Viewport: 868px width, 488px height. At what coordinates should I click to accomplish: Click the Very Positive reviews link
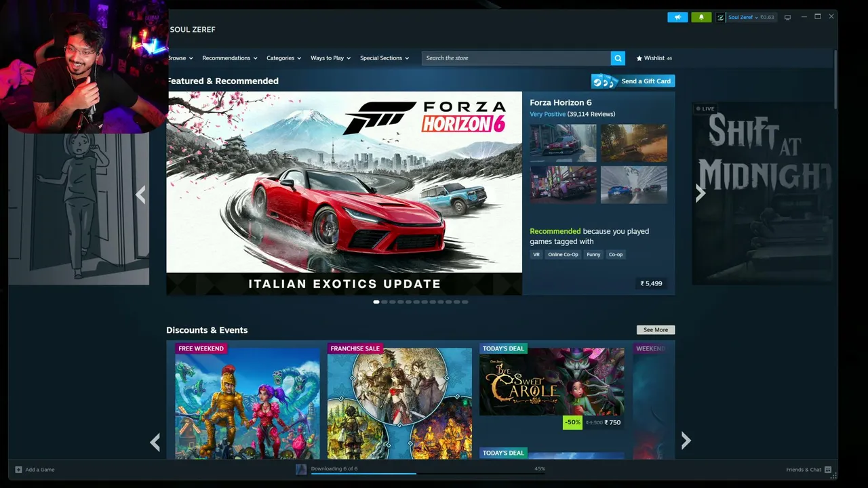tap(547, 115)
